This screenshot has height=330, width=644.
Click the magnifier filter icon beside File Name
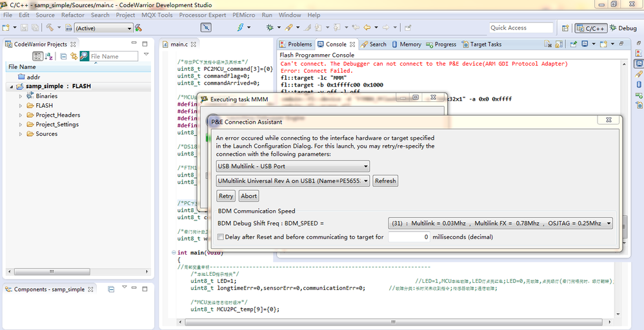(x=85, y=56)
